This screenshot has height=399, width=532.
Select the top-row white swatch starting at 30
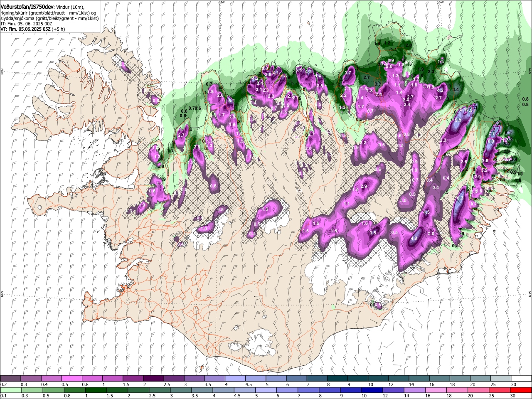(521, 379)
